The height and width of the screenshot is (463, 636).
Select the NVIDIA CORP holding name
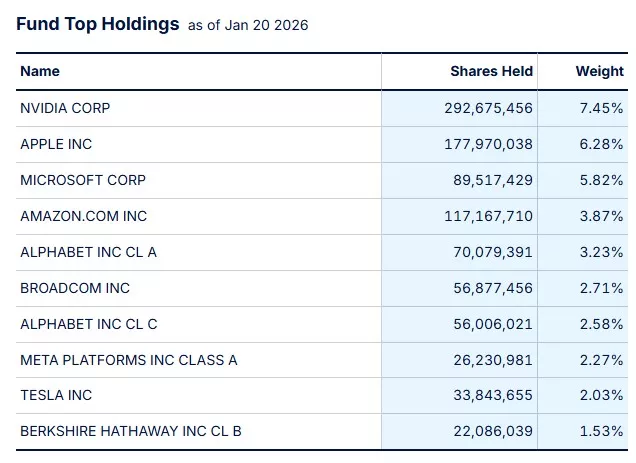pos(67,108)
